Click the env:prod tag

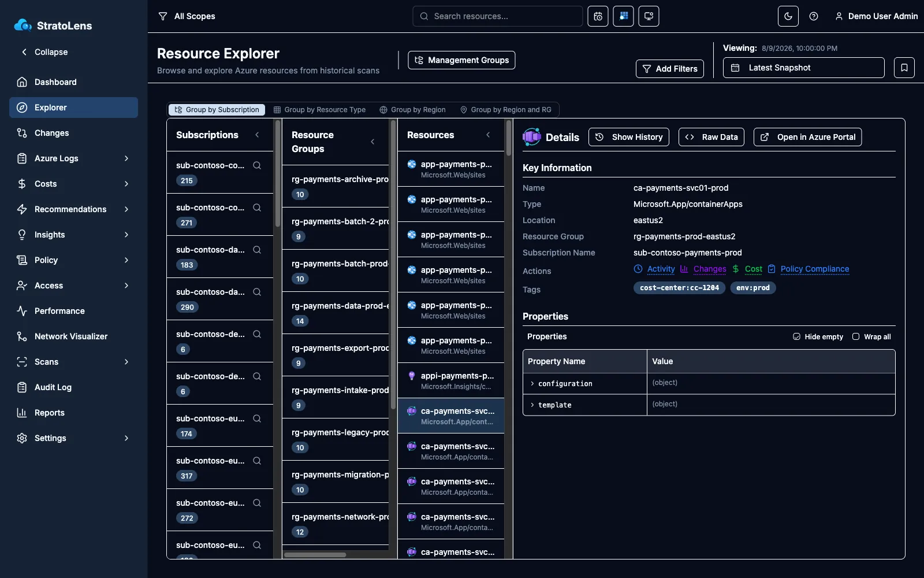753,288
